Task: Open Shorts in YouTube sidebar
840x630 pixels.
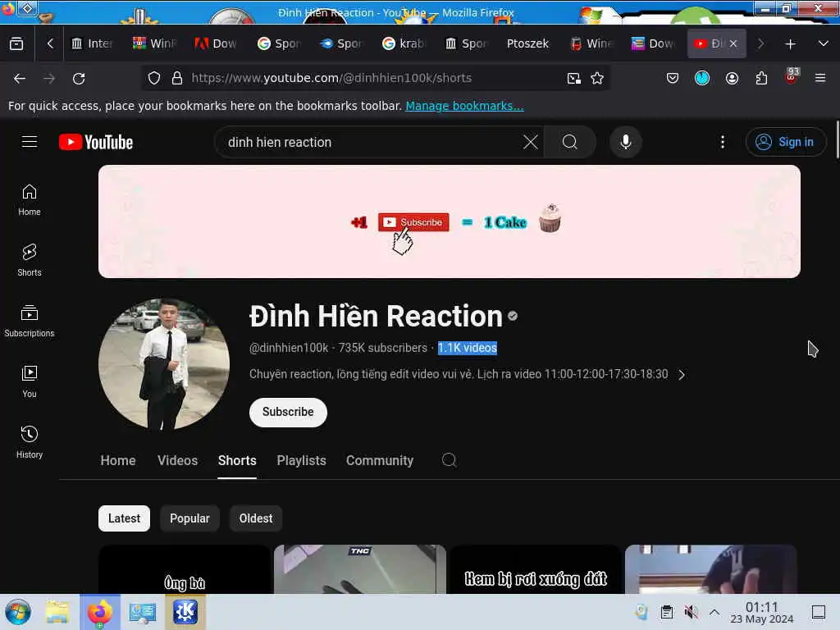Action: click(30, 260)
